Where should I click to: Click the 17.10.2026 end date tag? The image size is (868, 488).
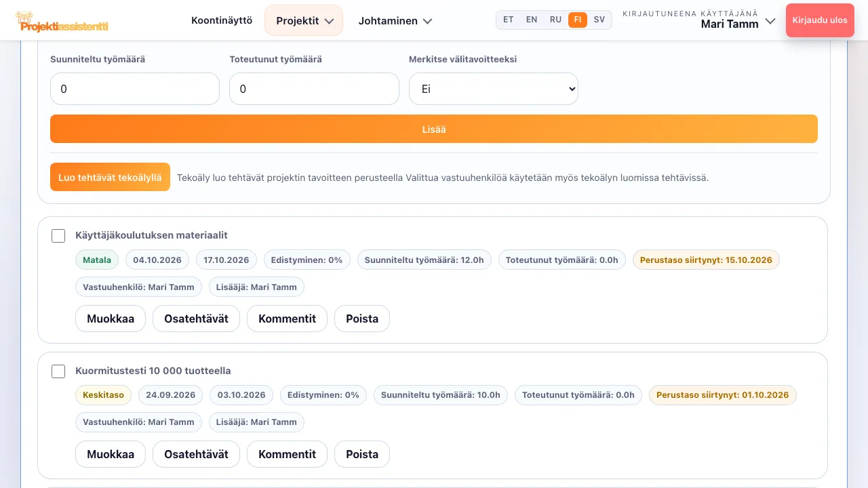228,260
